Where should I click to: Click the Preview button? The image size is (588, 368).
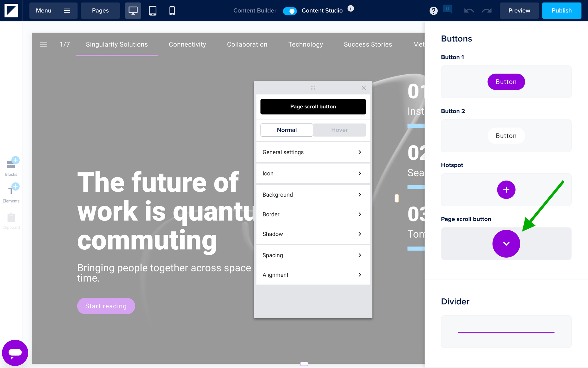point(519,11)
